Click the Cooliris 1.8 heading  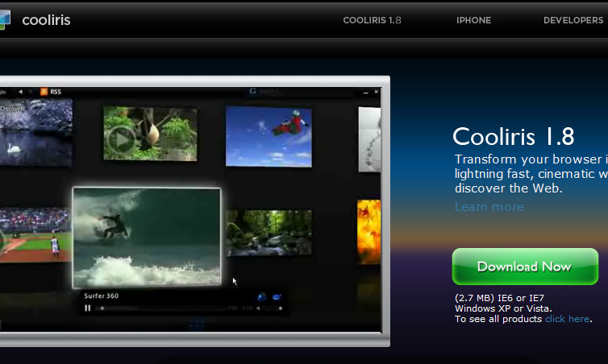(514, 137)
